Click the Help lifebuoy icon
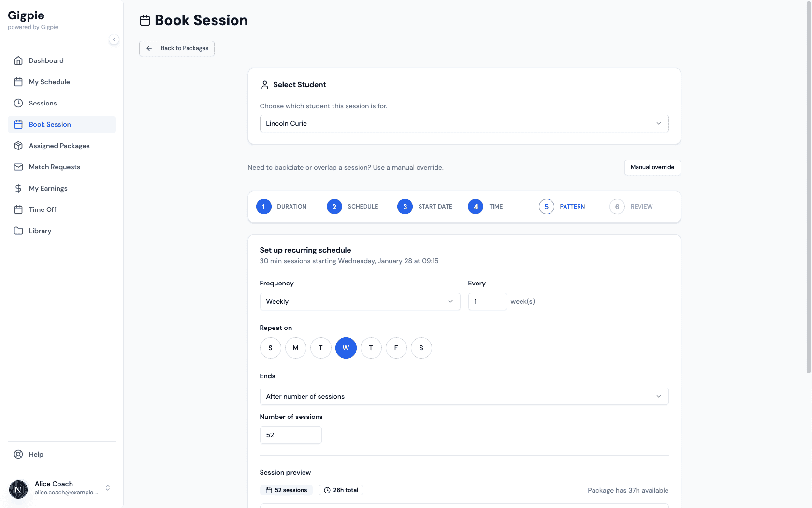Screen dimensions: 812x508 18,454
